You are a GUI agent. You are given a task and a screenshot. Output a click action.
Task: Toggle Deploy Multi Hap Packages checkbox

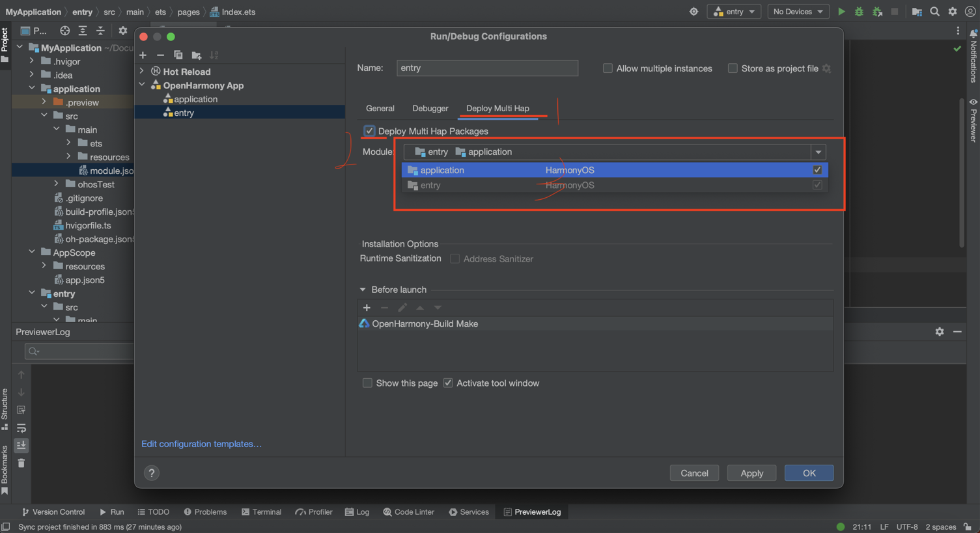(369, 131)
